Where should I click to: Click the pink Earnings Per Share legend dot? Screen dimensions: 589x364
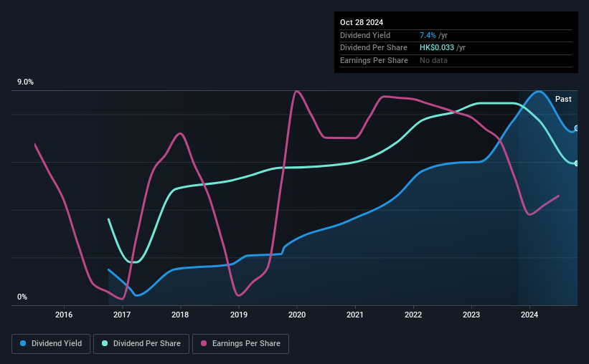tap(203, 343)
